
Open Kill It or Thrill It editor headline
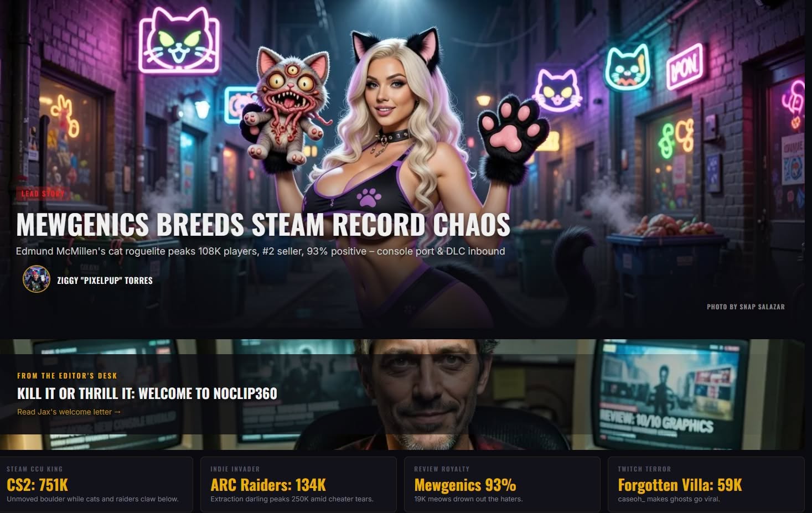click(147, 393)
